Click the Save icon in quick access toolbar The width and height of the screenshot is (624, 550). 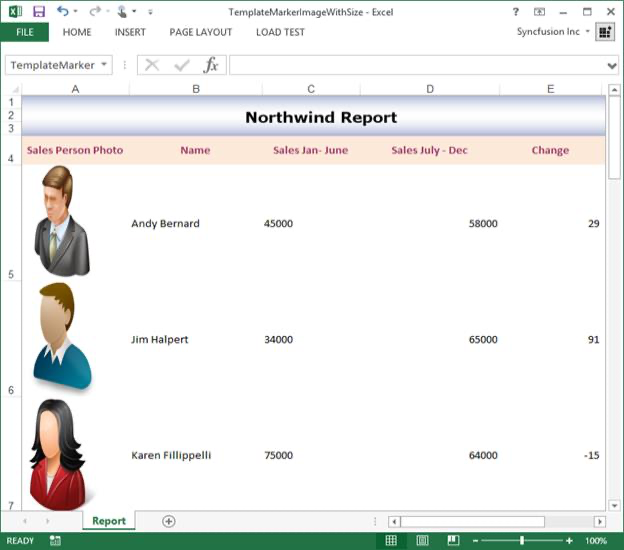[39, 12]
